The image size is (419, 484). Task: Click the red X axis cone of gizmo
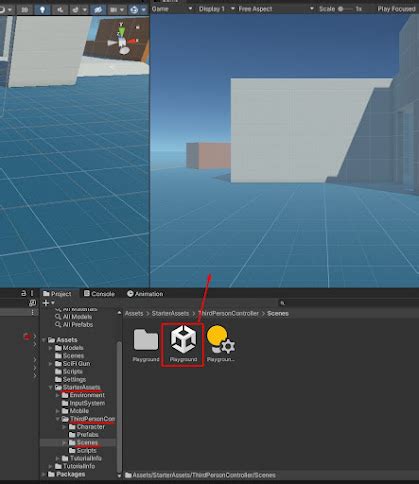tap(133, 41)
